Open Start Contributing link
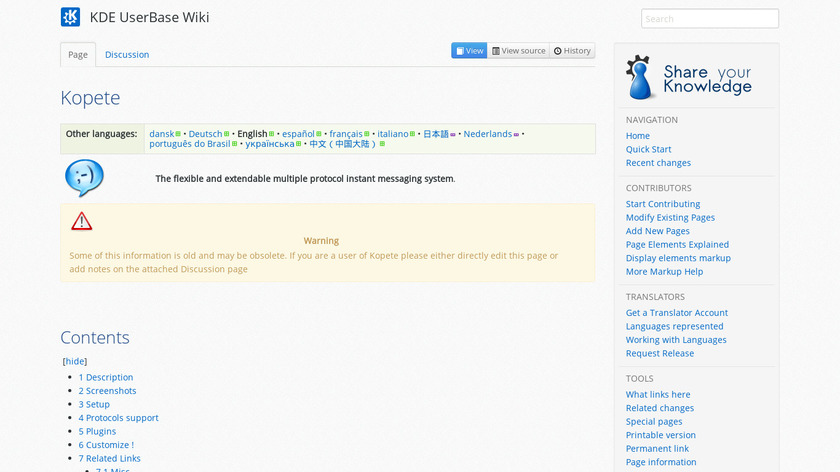 tap(663, 204)
